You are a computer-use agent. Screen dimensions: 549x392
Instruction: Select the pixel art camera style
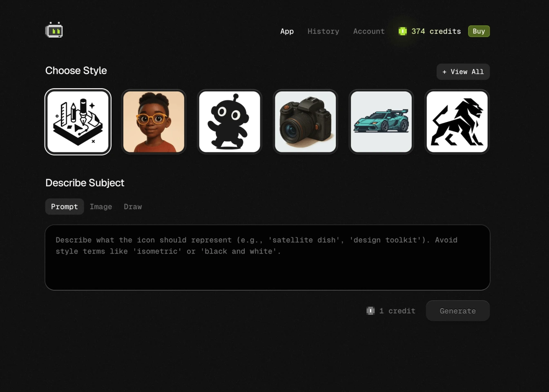tap(305, 122)
